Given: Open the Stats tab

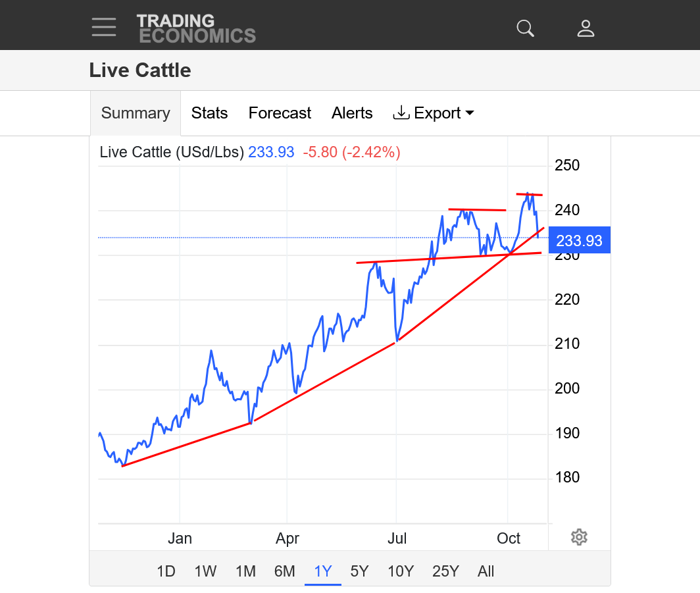Looking at the screenshot, I should tap(209, 113).
